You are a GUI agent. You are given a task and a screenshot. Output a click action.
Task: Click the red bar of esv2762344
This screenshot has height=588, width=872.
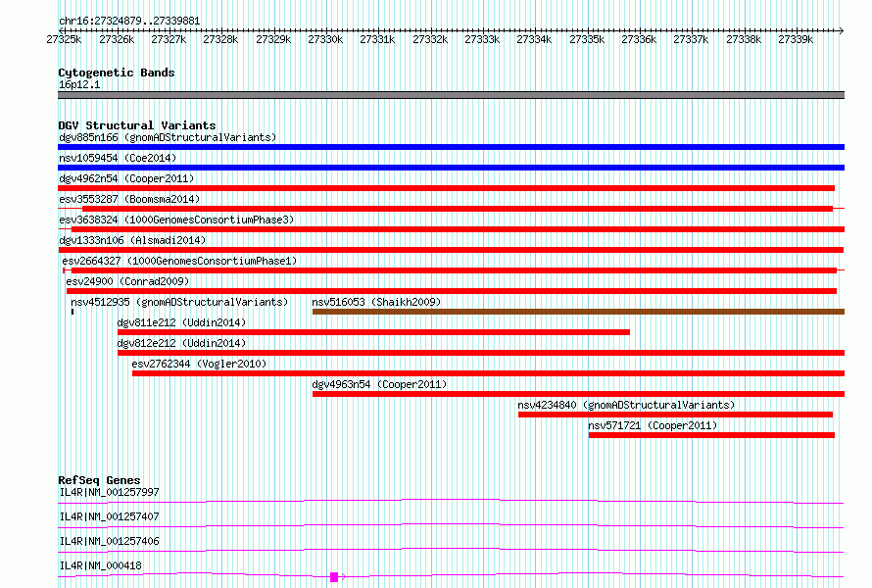pyautogui.click(x=488, y=373)
